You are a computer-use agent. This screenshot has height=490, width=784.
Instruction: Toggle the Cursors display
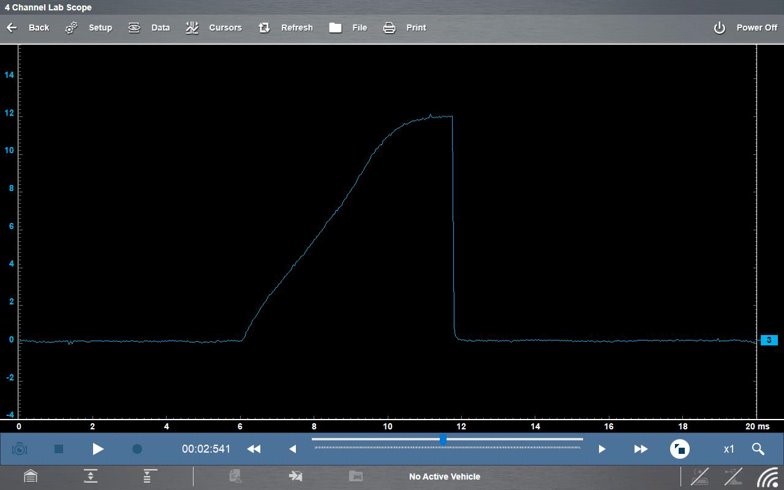(213, 27)
